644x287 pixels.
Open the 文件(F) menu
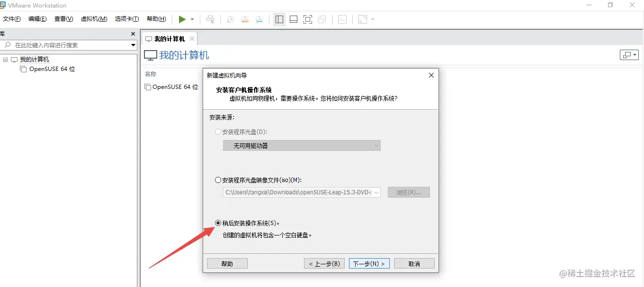click(12, 19)
